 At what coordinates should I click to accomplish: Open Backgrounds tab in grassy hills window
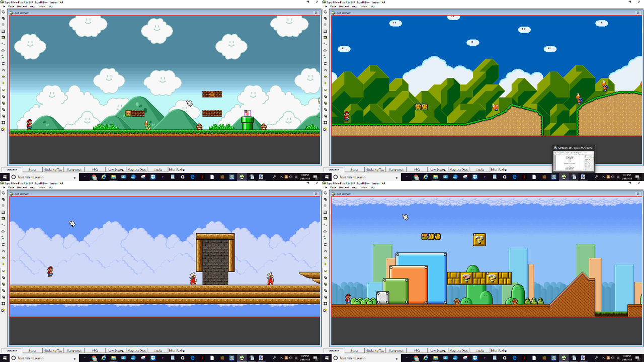[x=74, y=169]
